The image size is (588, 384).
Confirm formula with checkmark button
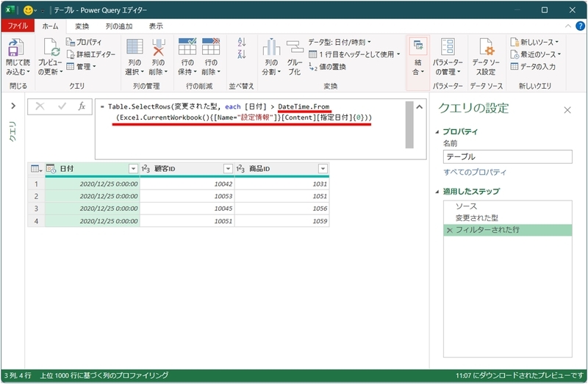coord(62,106)
